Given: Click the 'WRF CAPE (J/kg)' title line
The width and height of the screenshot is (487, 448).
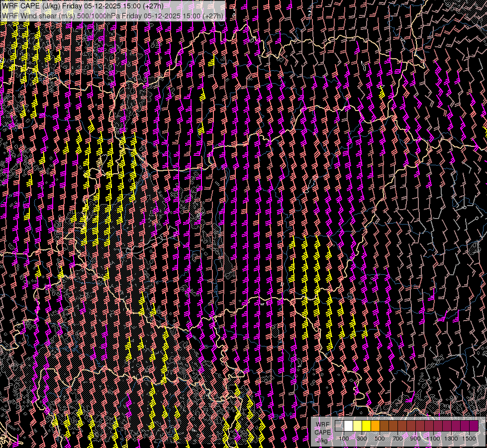Looking at the screenshot, I should point(83,6).
